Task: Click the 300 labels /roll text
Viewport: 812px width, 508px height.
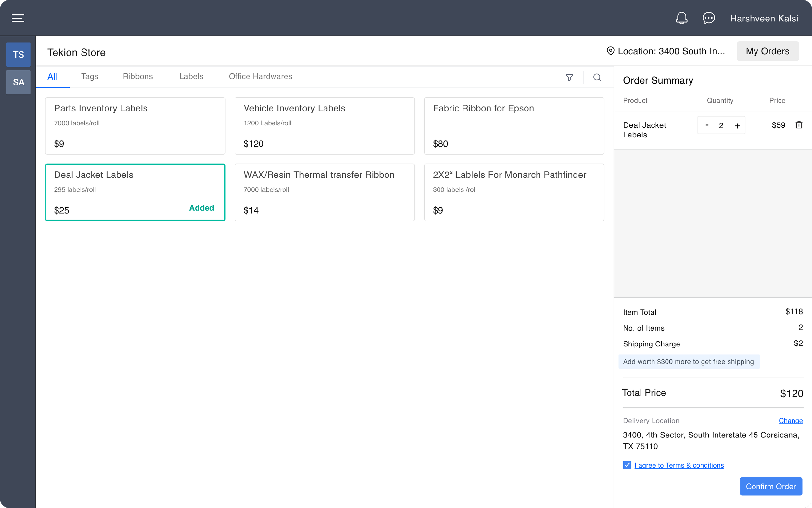Action: (x=454, y=190)
